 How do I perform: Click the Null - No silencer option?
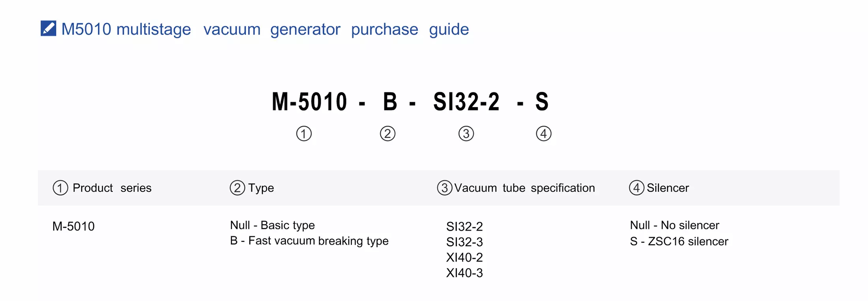coord(674,225)
